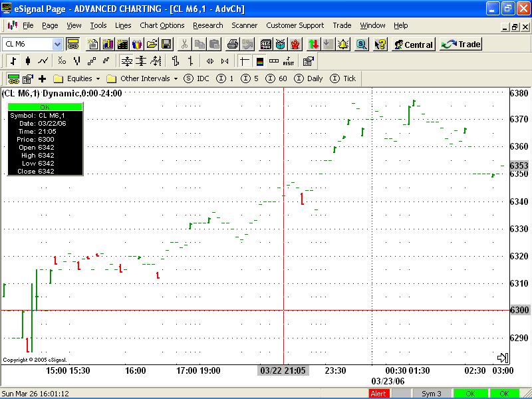Image resolution: width=532 pixels, height=399 pixels.
Task: Click the rainbow color palette icon
Action: click(x=259, y=61)
